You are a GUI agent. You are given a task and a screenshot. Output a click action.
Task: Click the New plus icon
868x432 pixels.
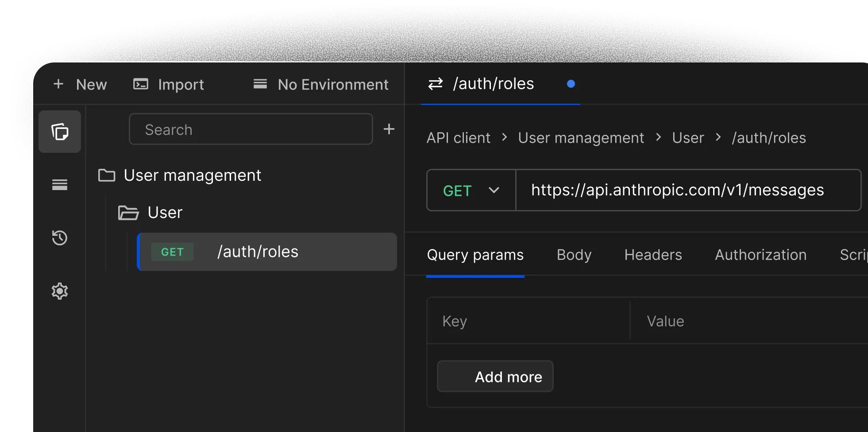tap(58, 84)
